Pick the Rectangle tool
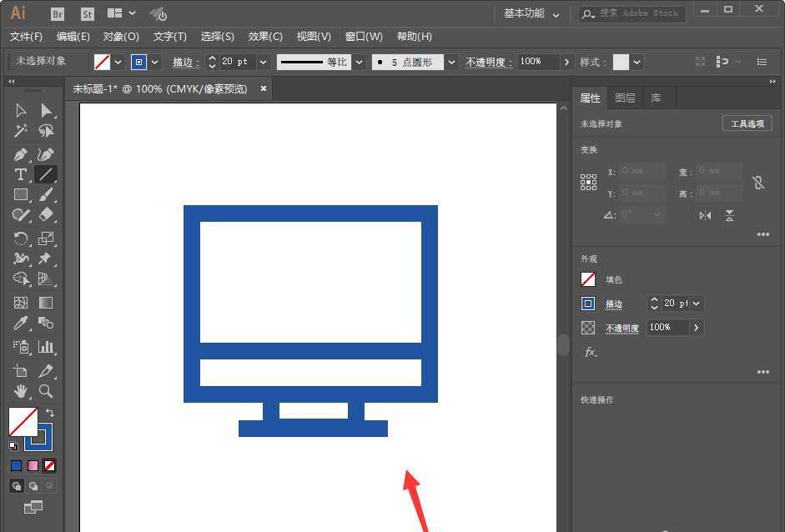This screenshot has height=532, width=785. point(21,194)
